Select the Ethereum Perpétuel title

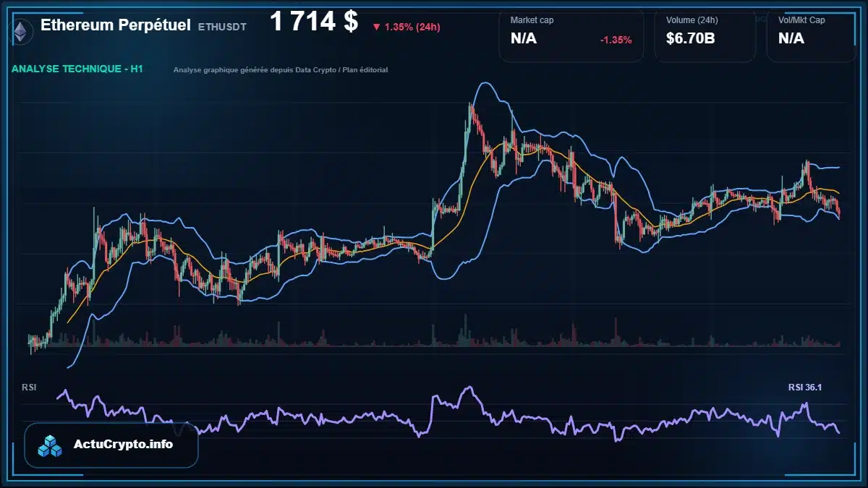coord(116,25)
